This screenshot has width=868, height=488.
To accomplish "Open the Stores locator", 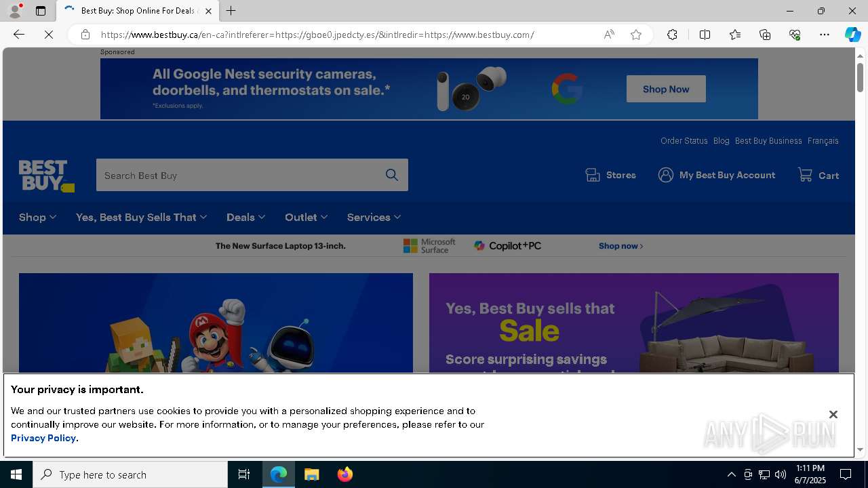I will coord(610,175).
